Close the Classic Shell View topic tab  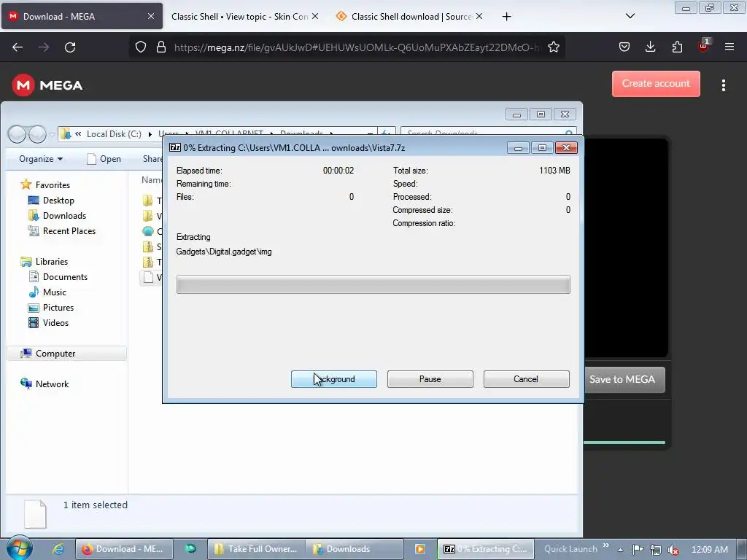point(315,16)
